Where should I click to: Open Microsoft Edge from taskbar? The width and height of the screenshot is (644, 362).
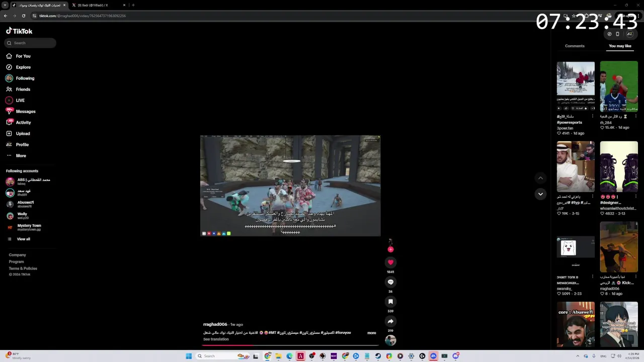(x=289, y=356)
